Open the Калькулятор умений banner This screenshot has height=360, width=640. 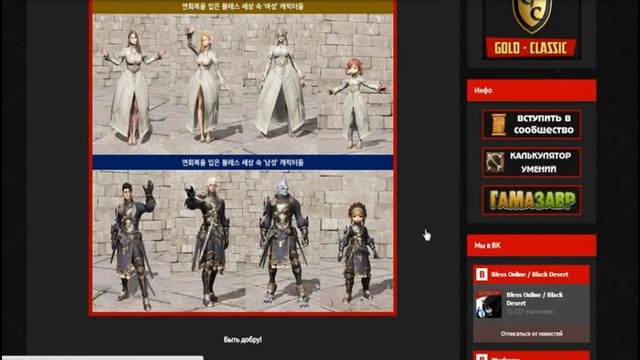[x=531, y=162]
